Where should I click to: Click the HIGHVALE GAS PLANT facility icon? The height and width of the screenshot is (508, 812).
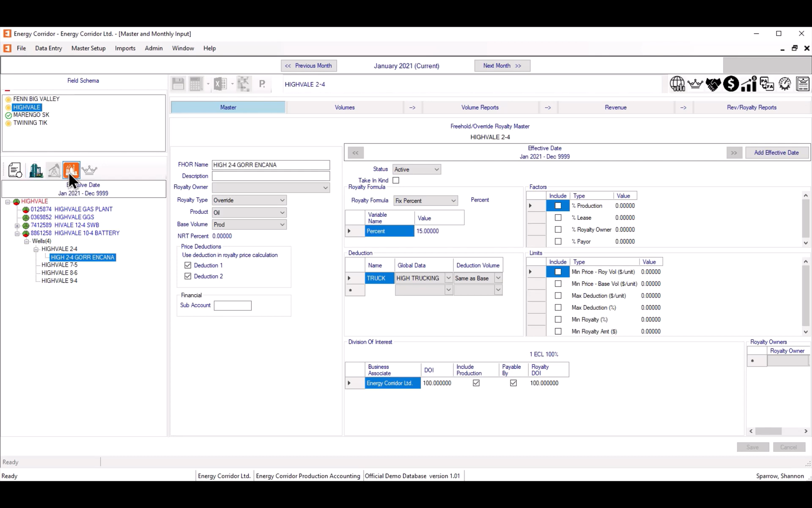(x=26, y=210)
